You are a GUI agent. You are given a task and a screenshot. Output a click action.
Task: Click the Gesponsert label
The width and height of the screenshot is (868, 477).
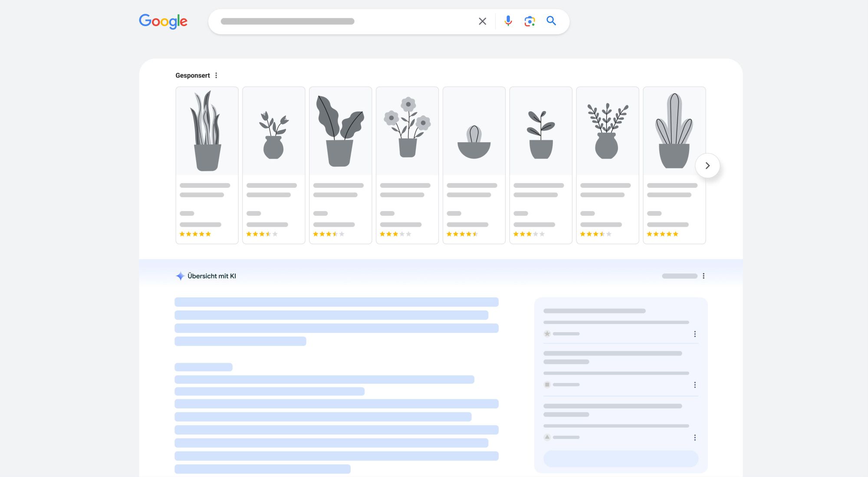(x=193, y=75)
